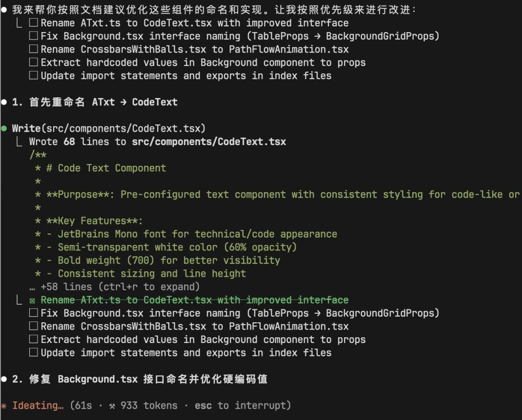Image resolution: width=522 pixels, height=420 pixels.
Task: Check second 'Update import statements' checkbox
Action: (33, 352)
